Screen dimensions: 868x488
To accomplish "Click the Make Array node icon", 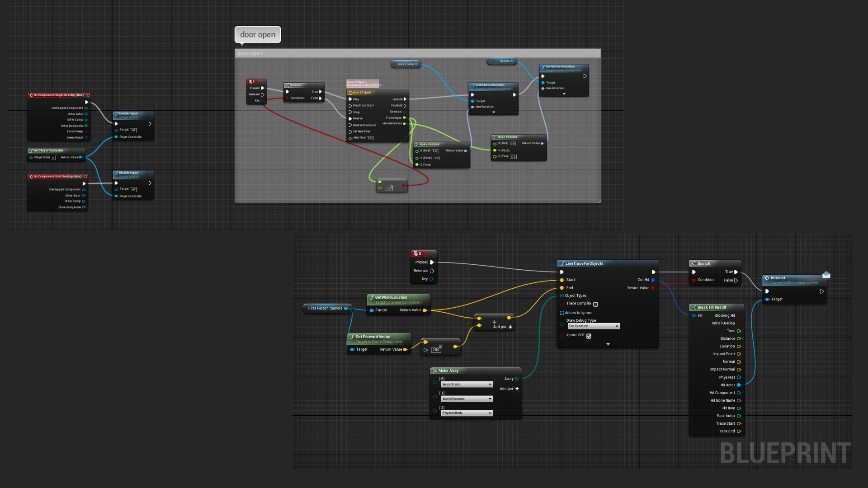I will coord(435,371).
